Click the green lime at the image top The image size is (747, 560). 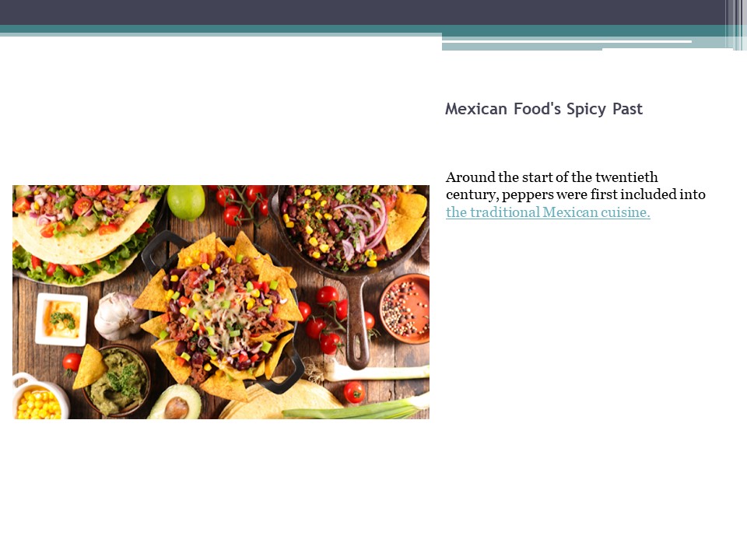[x=185, y=201]
